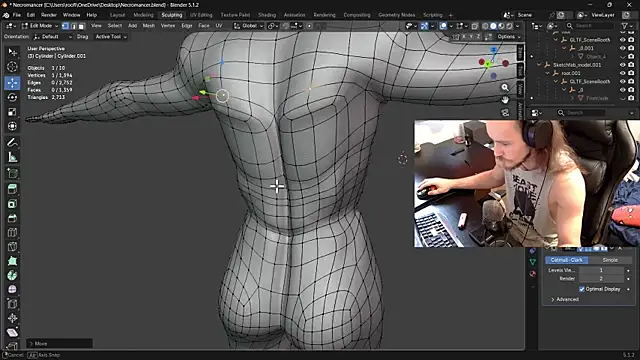Viewport: 640px width, 360px height.
Task: Select the Add Cube tool
Action: coord(12,173)
